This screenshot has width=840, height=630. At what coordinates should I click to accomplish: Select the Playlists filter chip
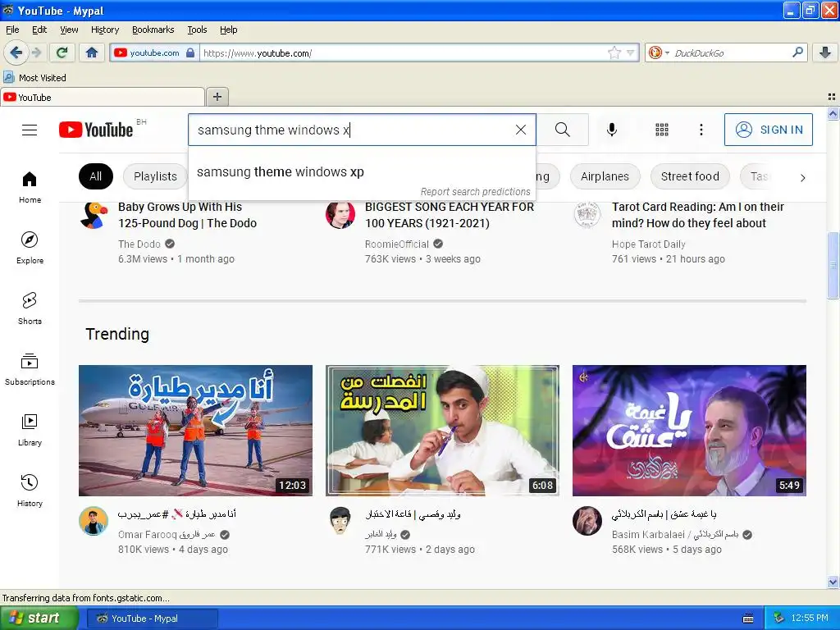click(x=155, y=176)
